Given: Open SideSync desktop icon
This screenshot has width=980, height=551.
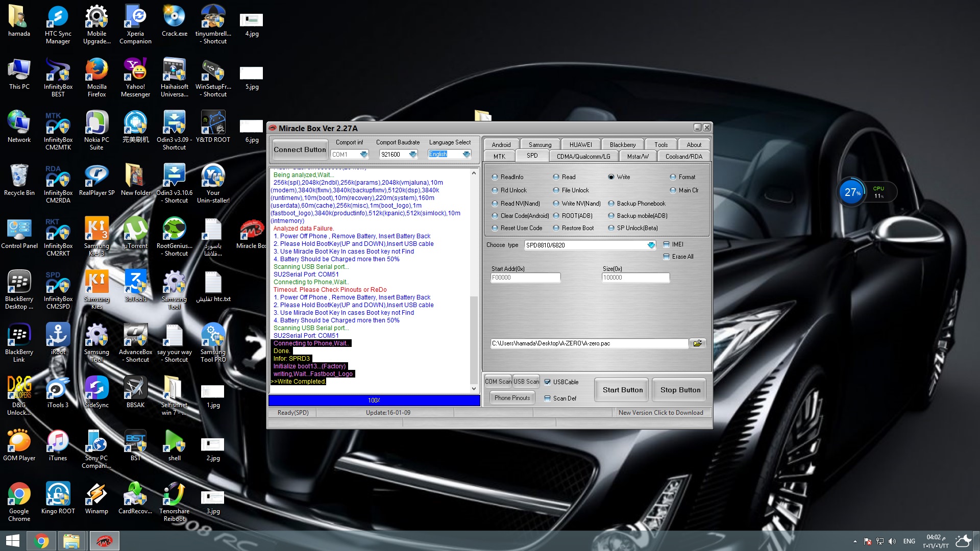Looking at the screenshot, I should tap(96, 392).
